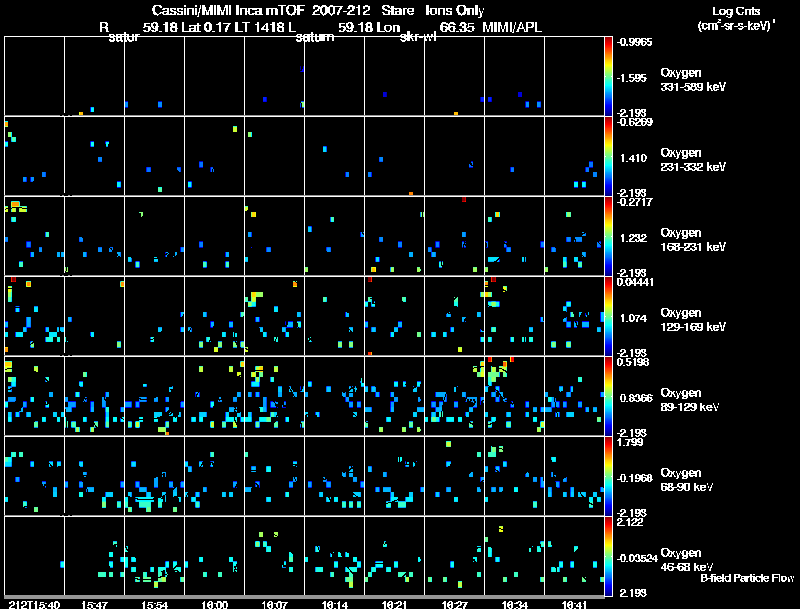Screen dimensions: 800x609
Task: Click the Oxygen 168-231 keV row label
Action: pyautogui.click(x=693, y=240)
